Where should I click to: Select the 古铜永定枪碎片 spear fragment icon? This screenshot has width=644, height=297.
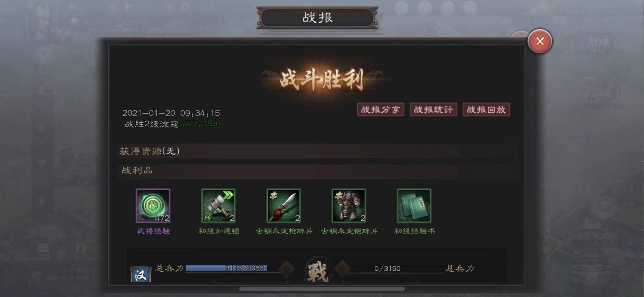(284, 206)
